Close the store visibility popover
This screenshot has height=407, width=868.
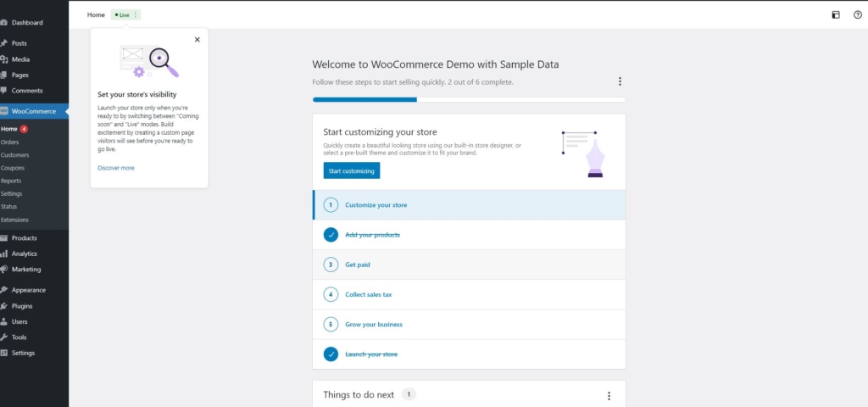coord(197,40)
